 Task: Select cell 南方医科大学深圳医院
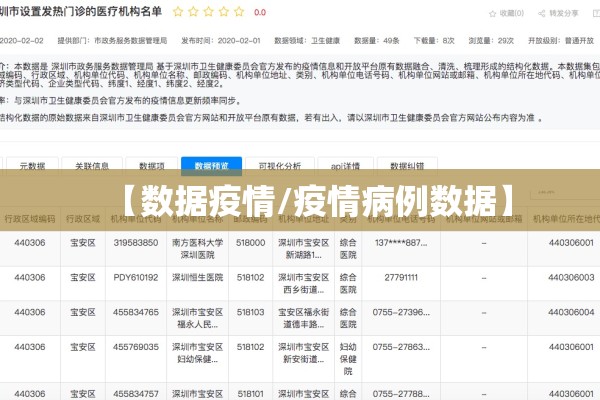pos(197,249)
